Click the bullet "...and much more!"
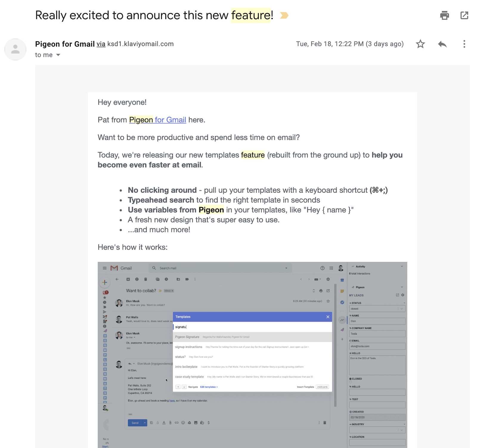The width and height of the screenshot is (477, 448). click(x=159, y=230)
